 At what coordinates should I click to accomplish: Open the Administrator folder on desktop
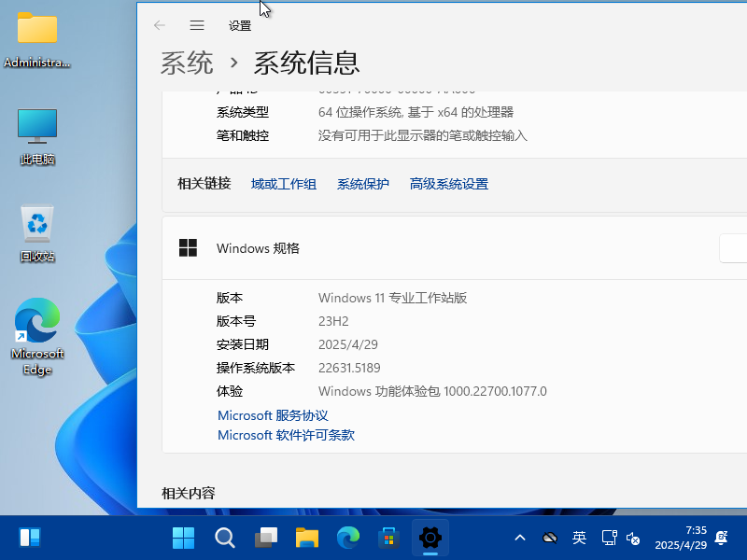click(37, 40)
